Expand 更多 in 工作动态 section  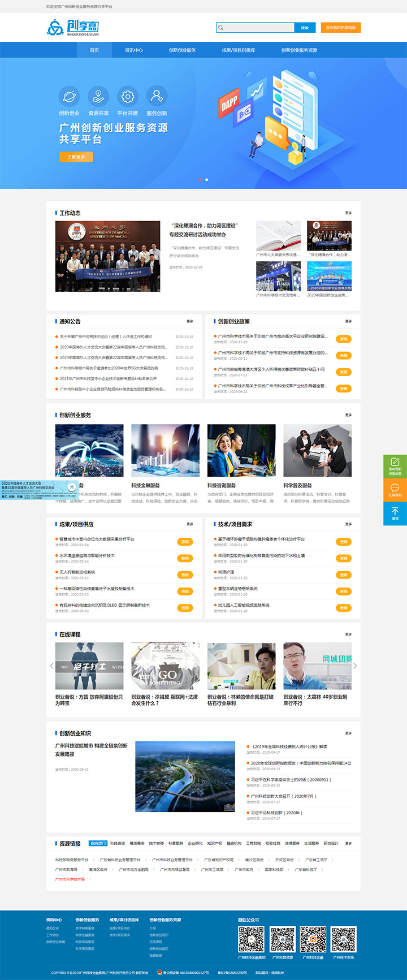pos(348,213)
